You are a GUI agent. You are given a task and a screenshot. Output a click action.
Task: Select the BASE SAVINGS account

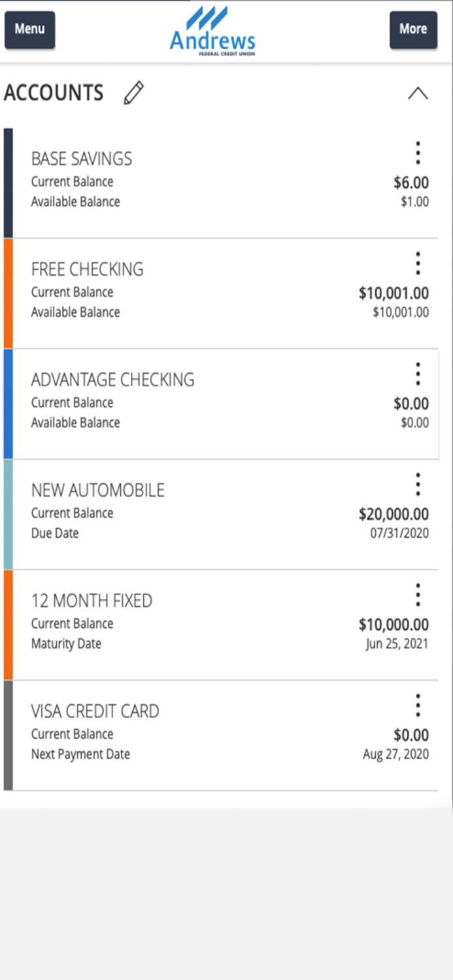pos(82,159)
